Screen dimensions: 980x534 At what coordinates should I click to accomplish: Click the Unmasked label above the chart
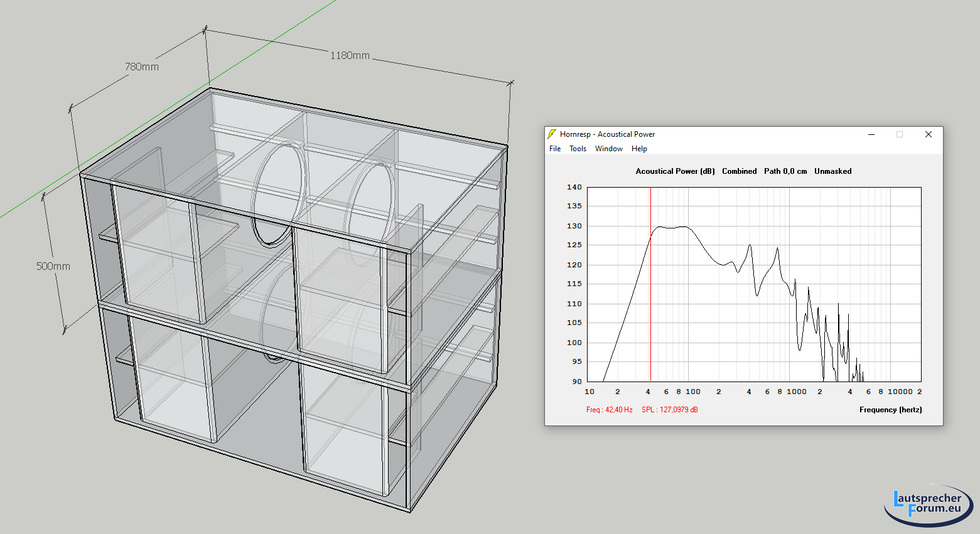point(832,171)
